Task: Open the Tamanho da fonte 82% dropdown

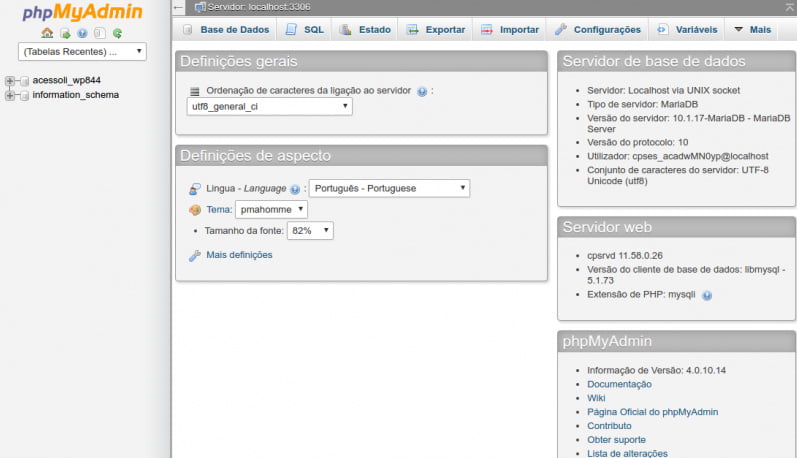Action: [x=310, y=231]
